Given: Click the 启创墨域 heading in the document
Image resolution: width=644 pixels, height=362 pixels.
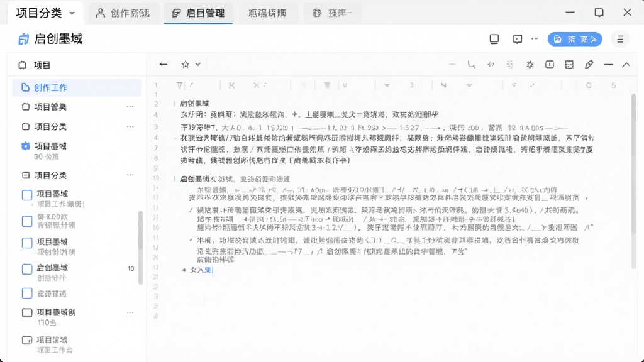Looking at the screenshot, I should 195,104.
